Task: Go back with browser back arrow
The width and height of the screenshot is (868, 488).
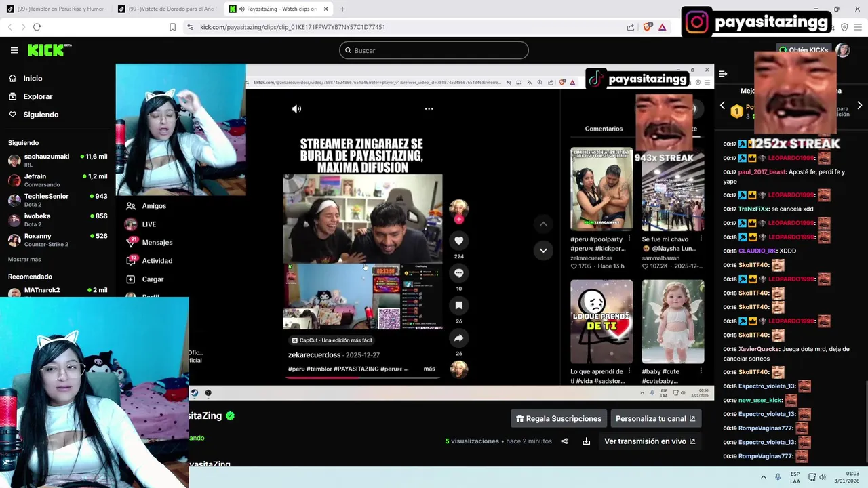Action: coord(9,27)
